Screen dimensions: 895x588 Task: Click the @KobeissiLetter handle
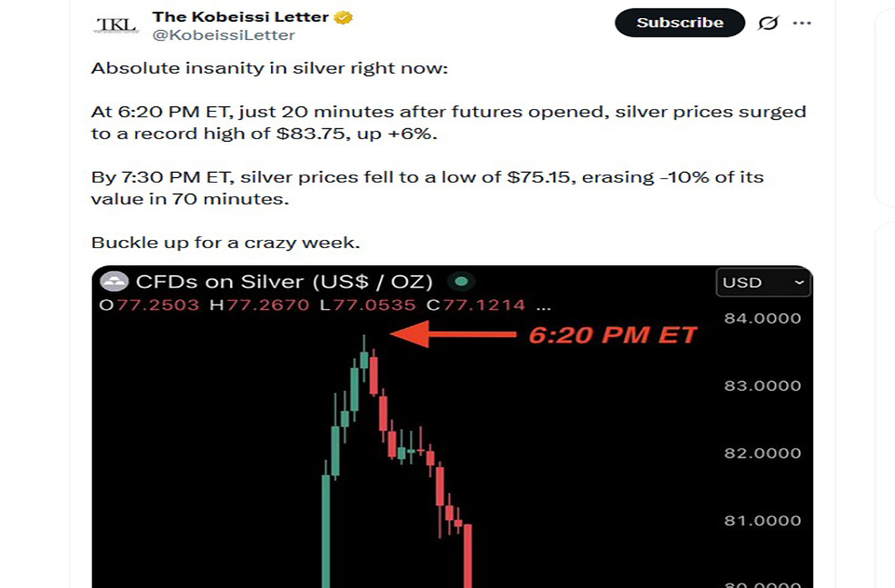[223, 35]
